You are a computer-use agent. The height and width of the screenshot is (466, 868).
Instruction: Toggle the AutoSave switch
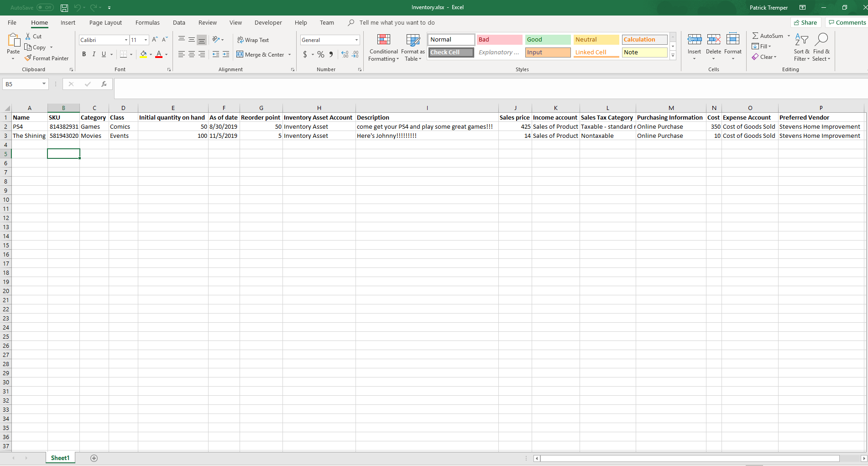click(x=45, y=8)
